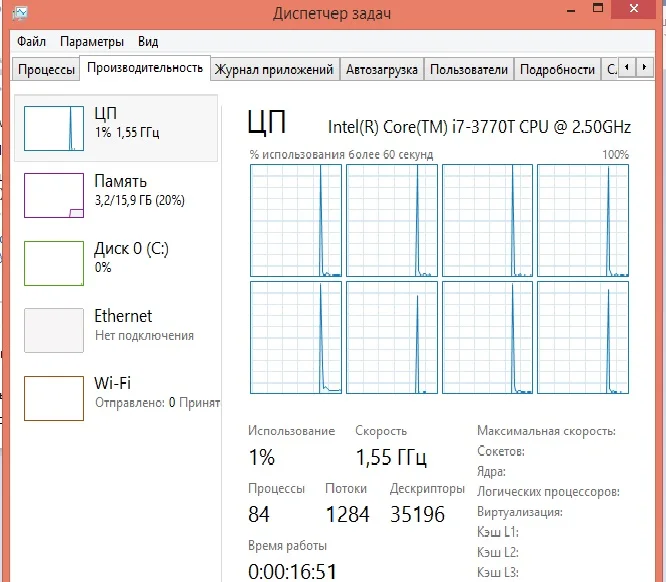Minimize the Диспетчер задач window
This screenshot has width=666, height=582.
(571, 10)
